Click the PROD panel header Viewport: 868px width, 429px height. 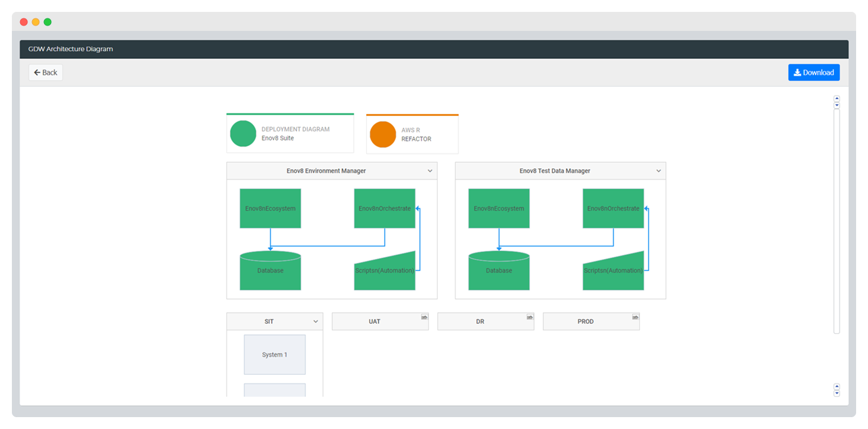coord(592,321)
